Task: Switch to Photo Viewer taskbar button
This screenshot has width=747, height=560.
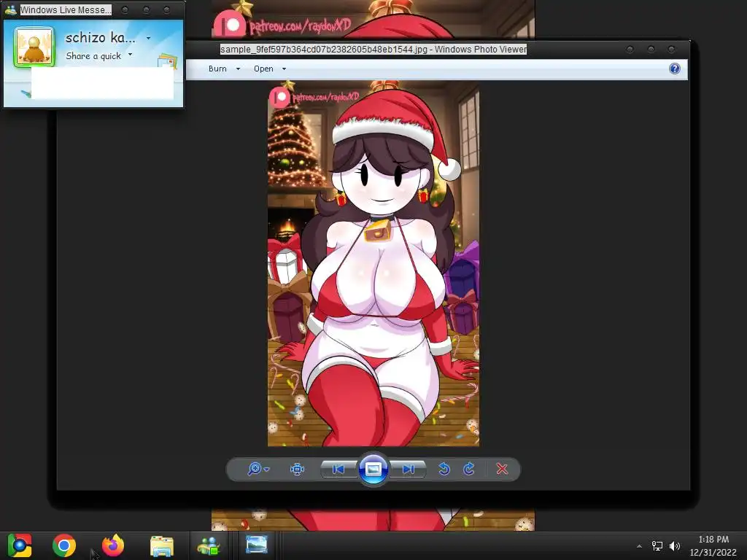Action: pos(256,545)
